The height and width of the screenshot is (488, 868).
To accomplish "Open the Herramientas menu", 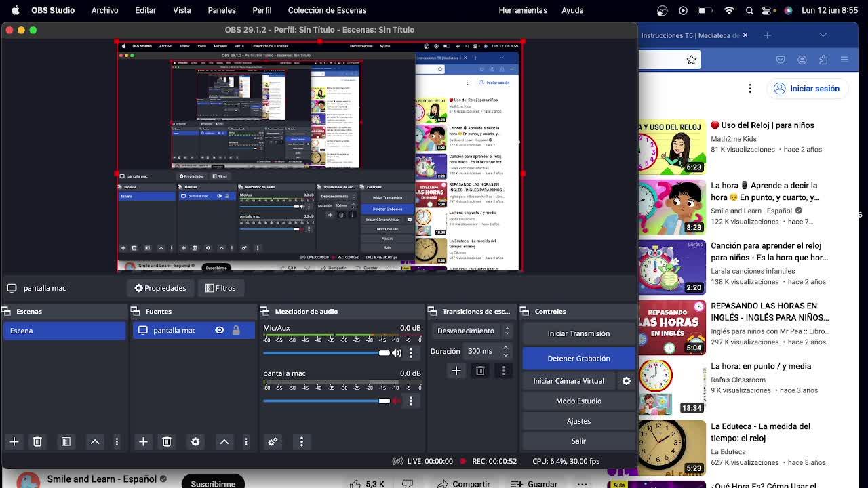I will click(522, 10).
